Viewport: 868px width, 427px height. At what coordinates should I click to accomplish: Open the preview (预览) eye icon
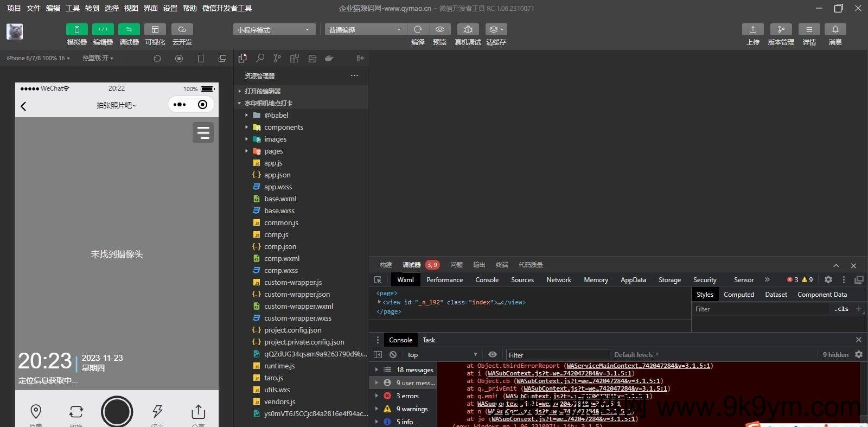pyautogui.click(x=440, y=29)
